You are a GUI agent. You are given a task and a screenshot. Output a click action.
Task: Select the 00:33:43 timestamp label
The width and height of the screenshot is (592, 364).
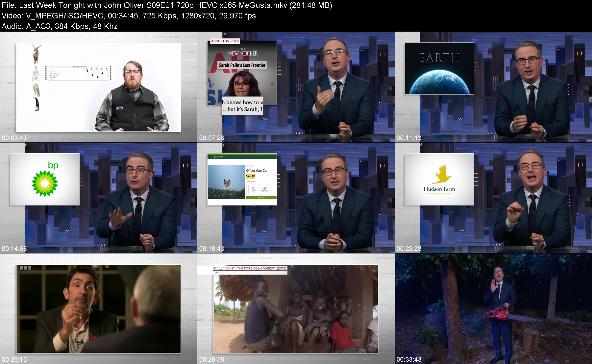coord(409,359)
